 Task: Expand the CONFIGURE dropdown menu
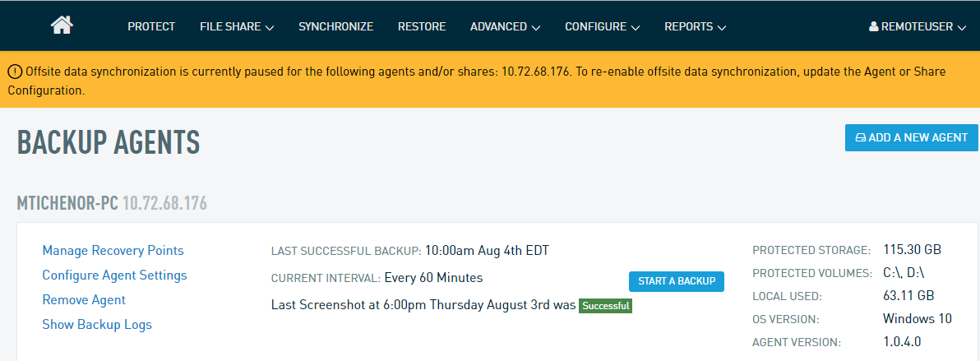click(x=602, y=26)
